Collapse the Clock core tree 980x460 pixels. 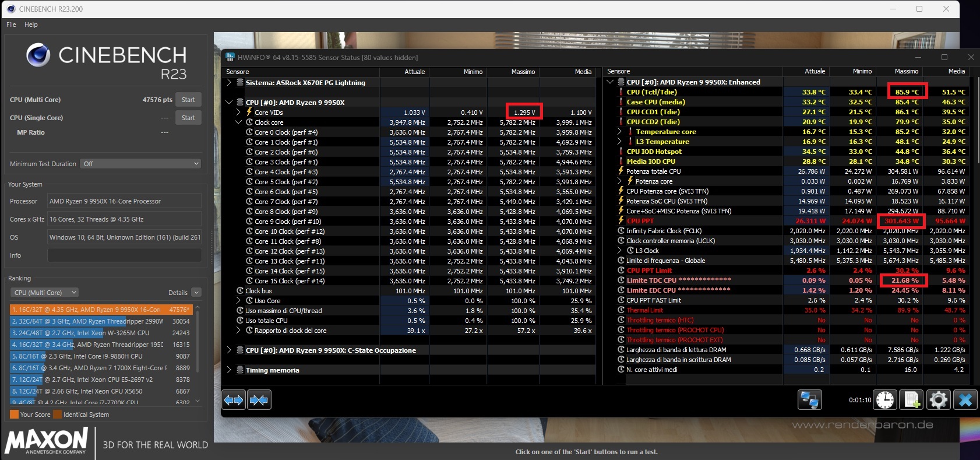coord(238,122)
